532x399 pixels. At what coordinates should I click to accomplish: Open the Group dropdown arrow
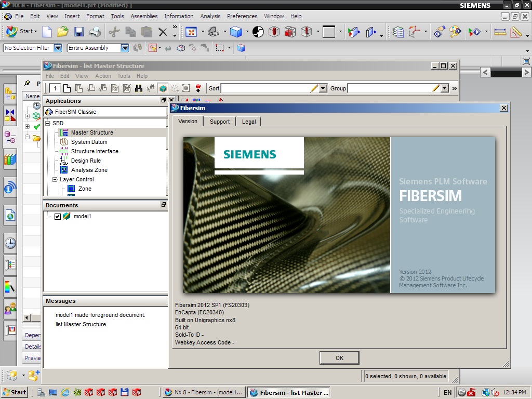[445, 88]
